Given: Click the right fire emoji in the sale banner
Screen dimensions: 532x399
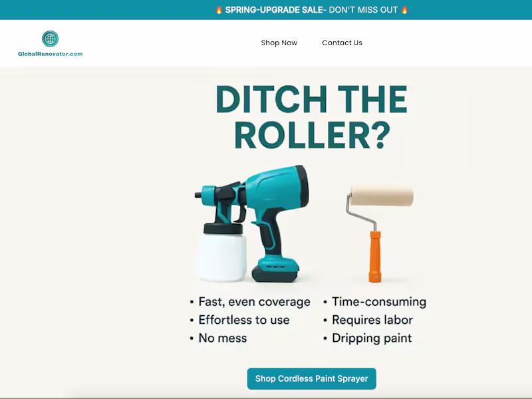Looking at the screenshot, I should coord(404,10).
